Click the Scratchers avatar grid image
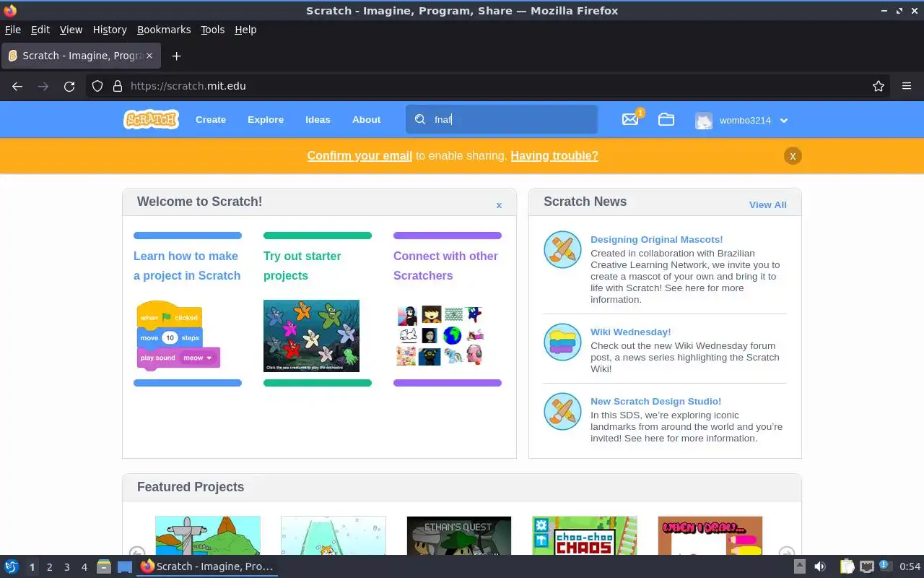The height and width of the screenshot is (578, 924). (440, 335)
